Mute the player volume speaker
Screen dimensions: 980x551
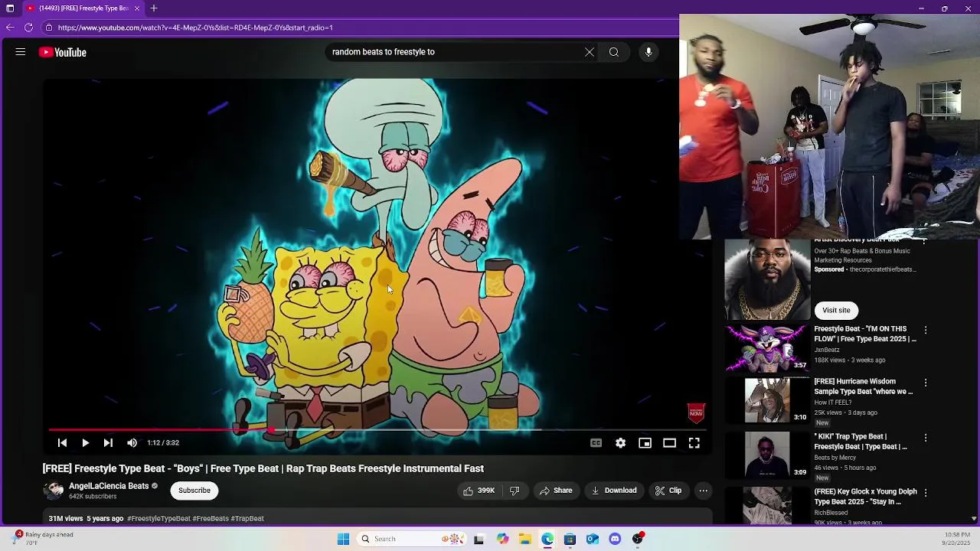click(x=132, y=442)
